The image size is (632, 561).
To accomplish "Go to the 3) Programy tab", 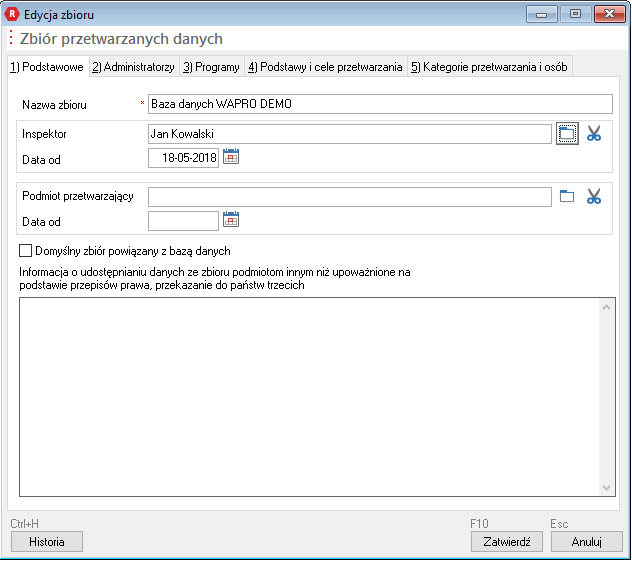I will [212, 67].
